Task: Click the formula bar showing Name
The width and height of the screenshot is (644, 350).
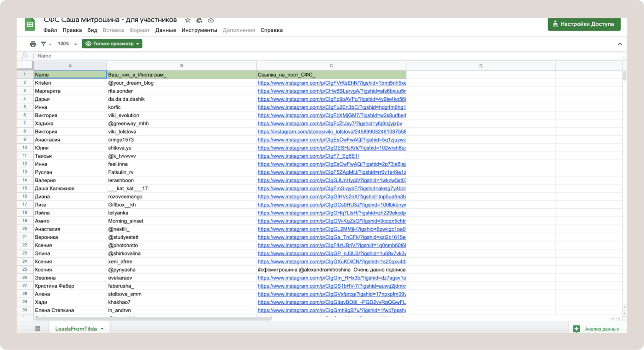Action: [x=330, y=56]
